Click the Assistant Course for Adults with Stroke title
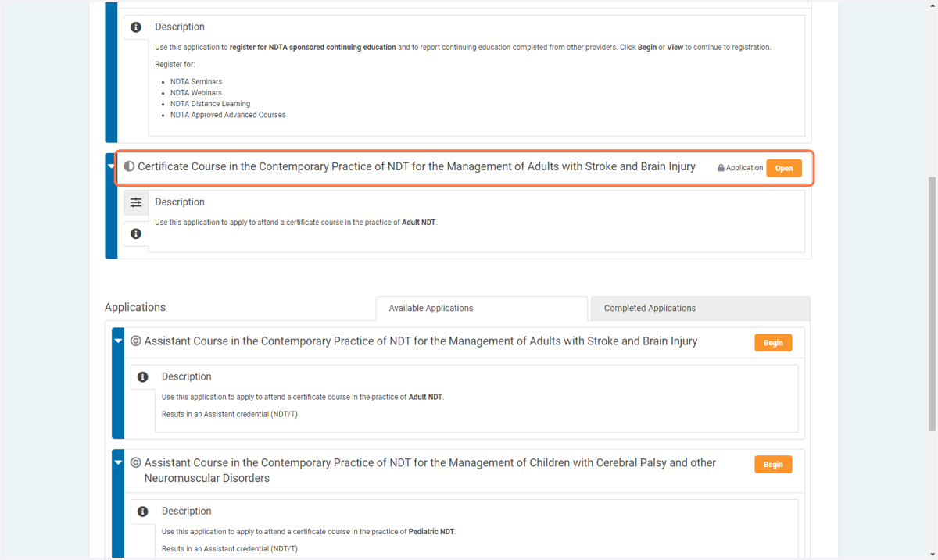This screenshot has width=938, height=560. 421,341
